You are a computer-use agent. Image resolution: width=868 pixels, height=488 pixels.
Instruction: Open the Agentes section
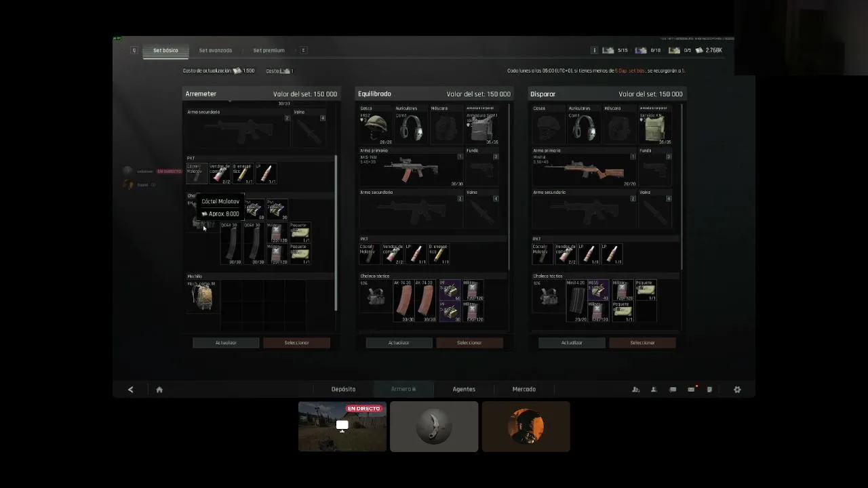coord(464,389)
